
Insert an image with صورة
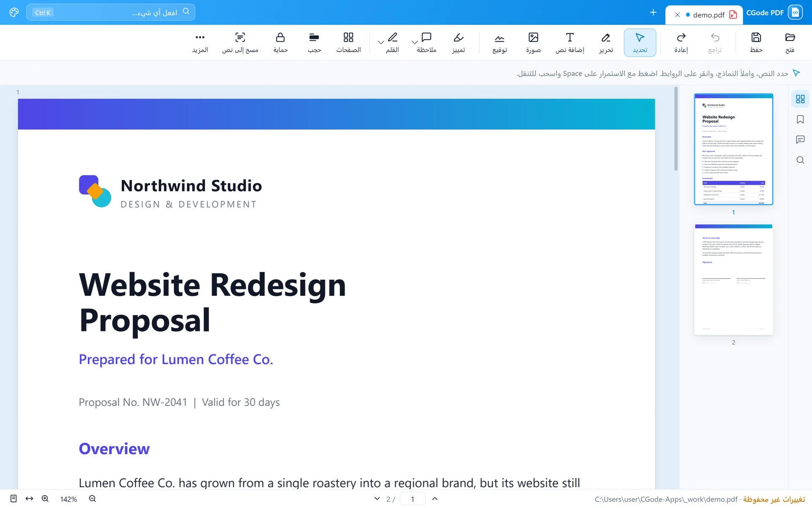tap(533, 42)
